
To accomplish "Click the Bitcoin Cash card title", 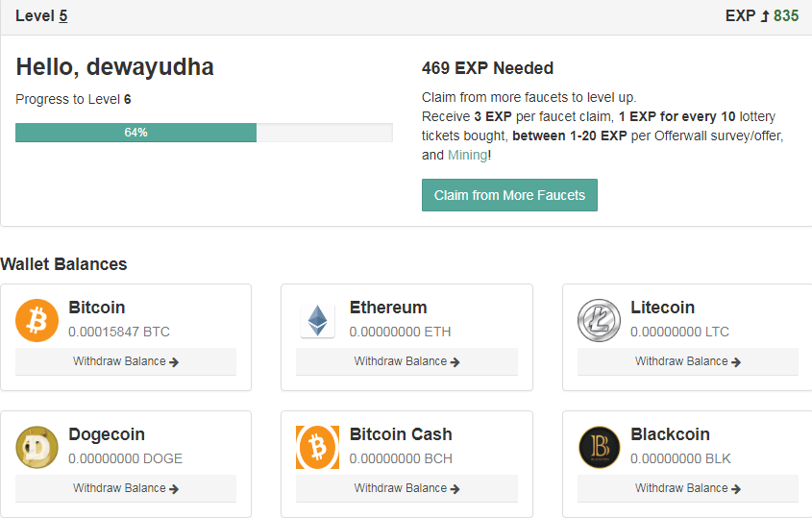I will 401,434.
